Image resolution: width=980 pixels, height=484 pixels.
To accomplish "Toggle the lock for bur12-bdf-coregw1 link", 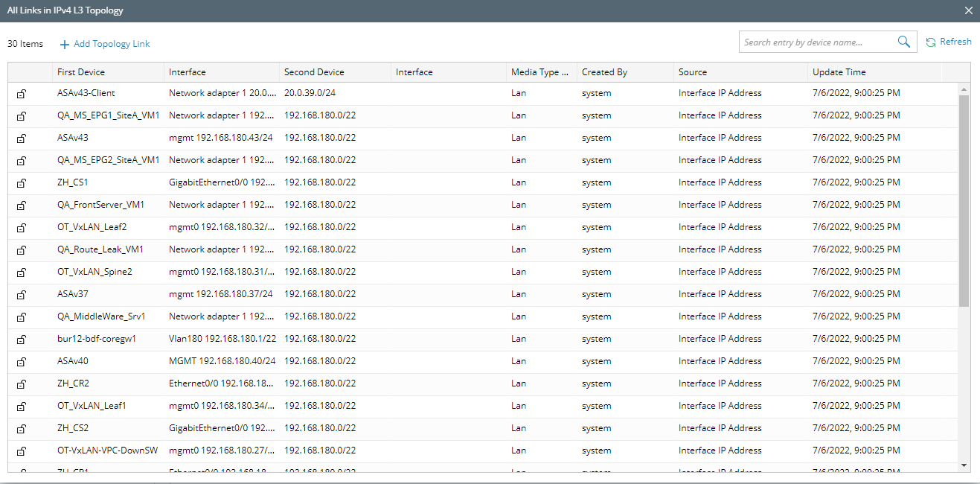I will coord(22,339).
